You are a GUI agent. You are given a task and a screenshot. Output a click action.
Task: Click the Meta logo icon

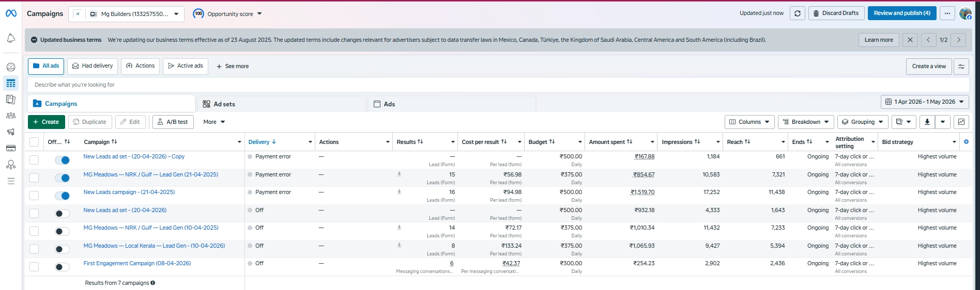(11, 13)
